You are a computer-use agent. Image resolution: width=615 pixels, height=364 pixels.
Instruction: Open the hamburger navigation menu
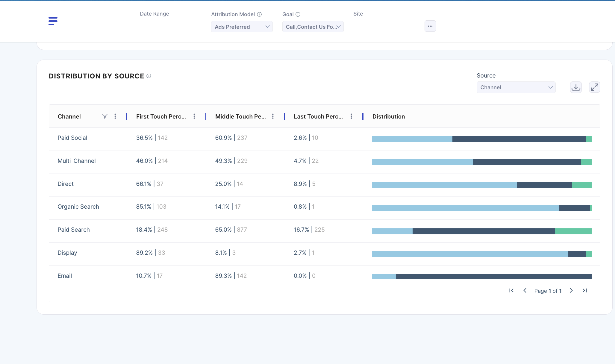coord(53,21)
